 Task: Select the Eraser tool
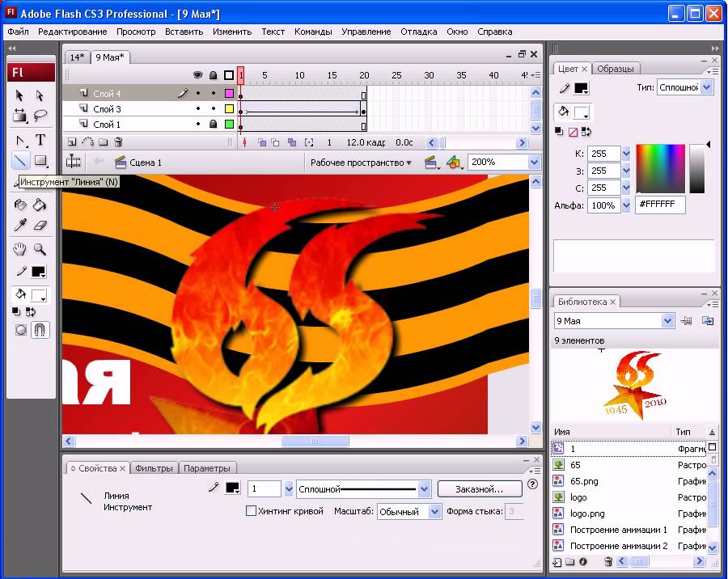(x=40, y=225)
